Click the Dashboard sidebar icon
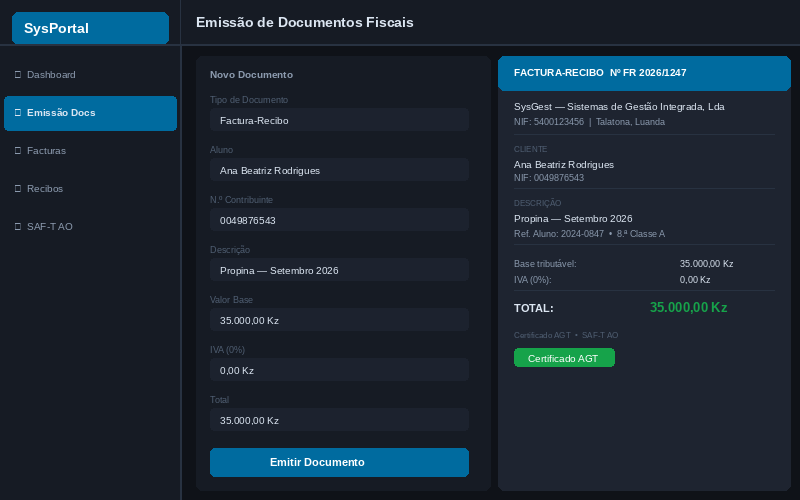Screen dimensions: 800x500 click(18, 75)
